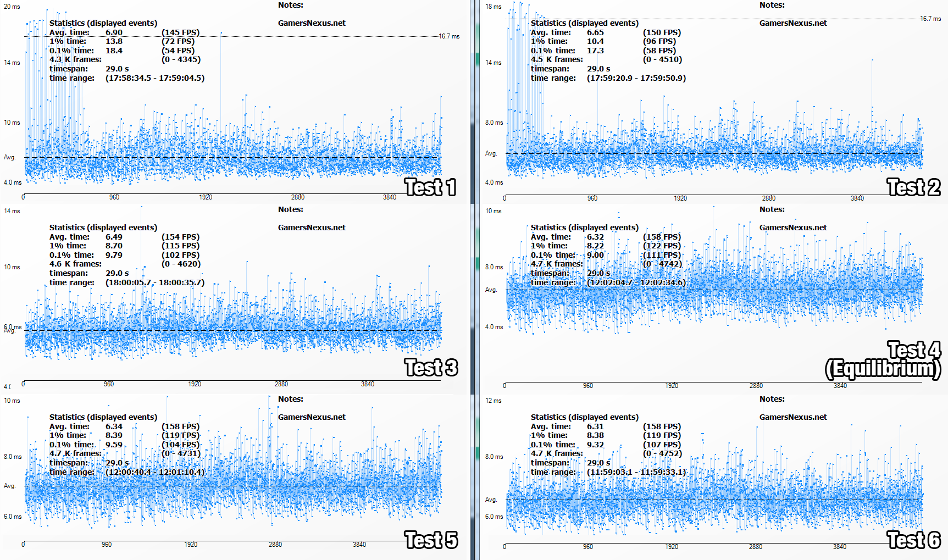Click the 3840 x-axis tick in Test 6
Viewport: 948px width, 560px height.
coord(839,547)
